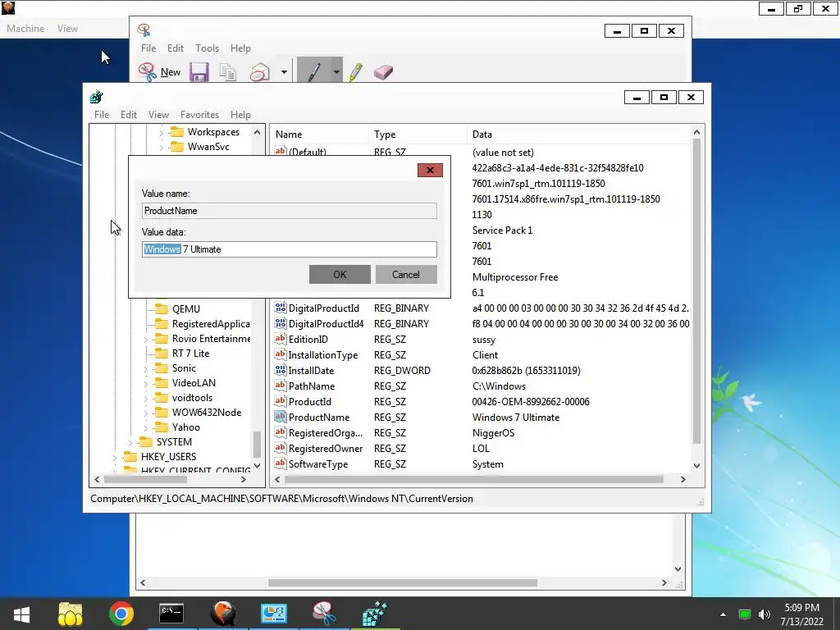Expand the VideoLAN registry key
This screenshot has height=630, width=840.
[x=146, y=384]
